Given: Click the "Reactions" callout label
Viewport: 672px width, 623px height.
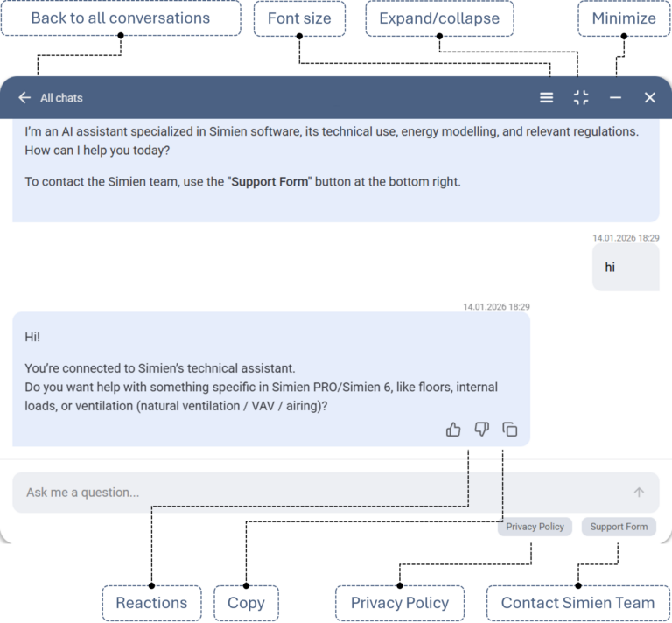Looking at the screenshot, I should (151, 603).
